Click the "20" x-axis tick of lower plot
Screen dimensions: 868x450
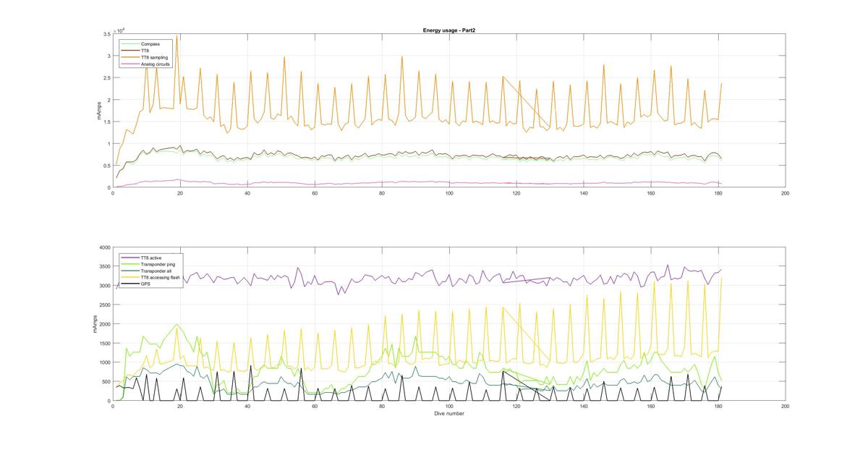[180, 407]
